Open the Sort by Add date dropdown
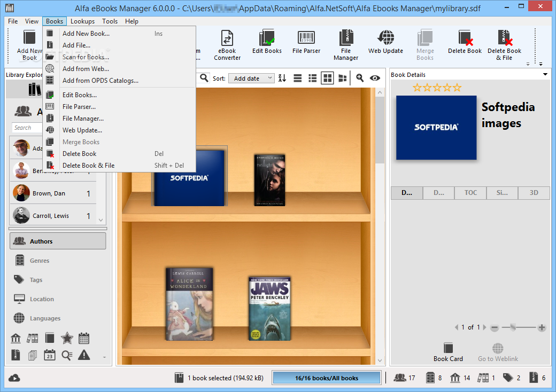The width and height of the screenshot is (556, 392). (251, 79)
